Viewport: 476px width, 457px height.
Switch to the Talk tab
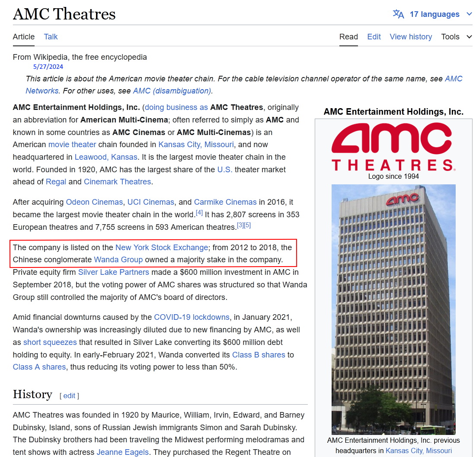51,37
